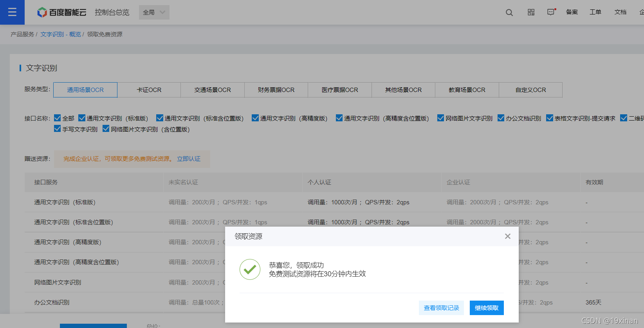Open the 工单 top menu
The height and width of the screenshot is (328, 644).
595,13
